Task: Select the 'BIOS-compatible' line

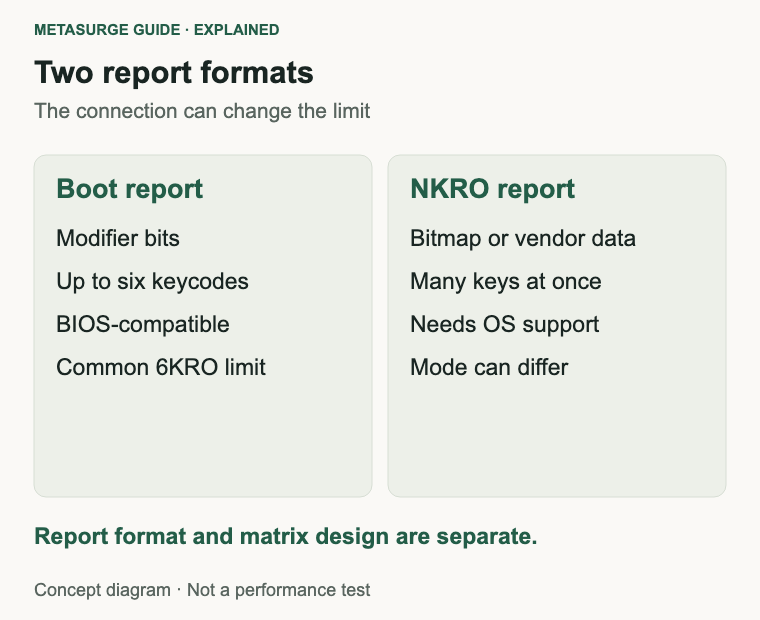Action: pyautogui.click(x=142, y=324)
